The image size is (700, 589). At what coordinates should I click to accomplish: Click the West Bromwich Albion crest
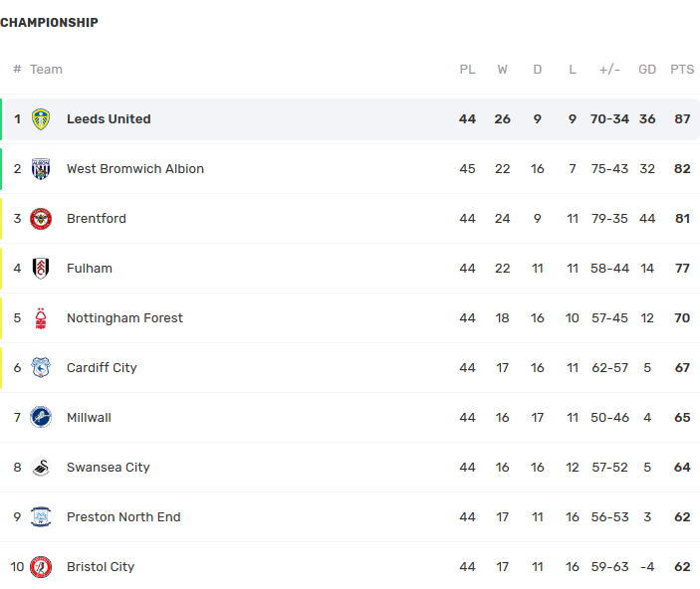[41, 169]
